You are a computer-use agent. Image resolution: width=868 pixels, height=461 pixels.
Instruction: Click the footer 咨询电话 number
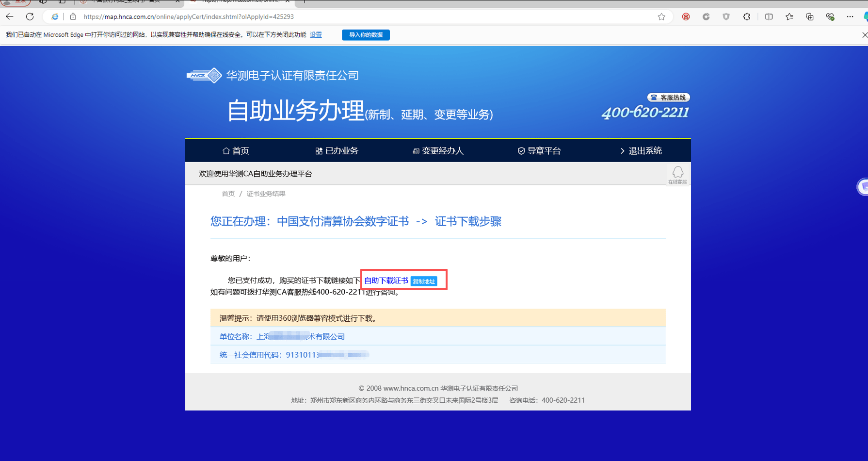click(547, 400)
